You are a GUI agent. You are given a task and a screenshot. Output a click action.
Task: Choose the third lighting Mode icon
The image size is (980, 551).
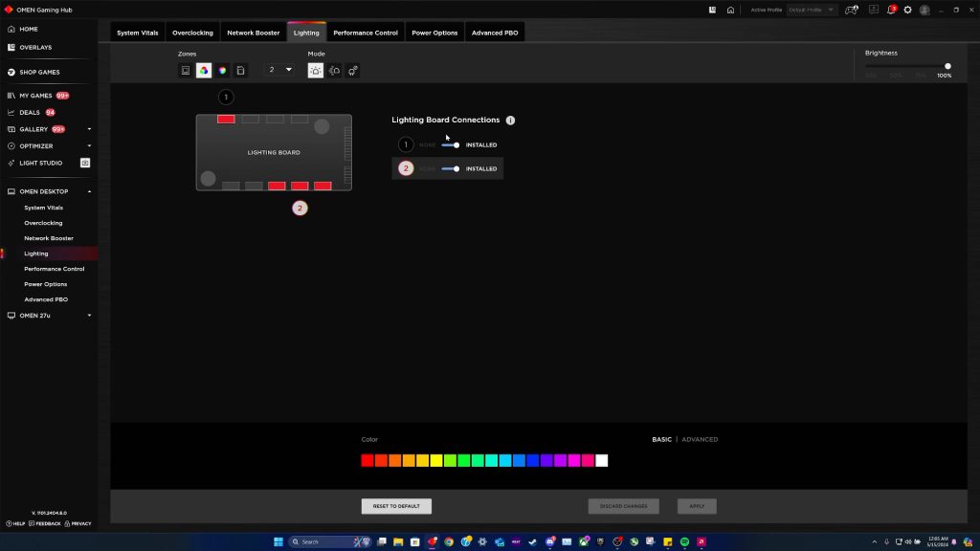pyautogui.click(x=352, y=70)
